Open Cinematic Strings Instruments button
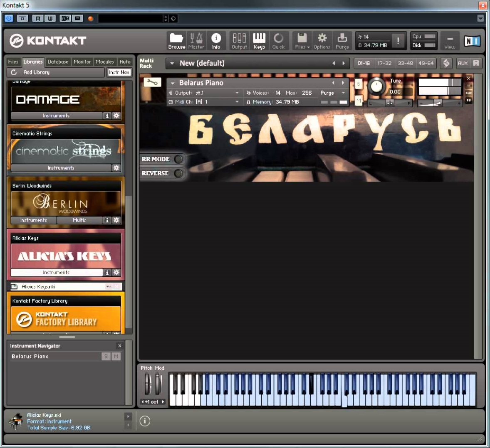 (x=61, y=167)
